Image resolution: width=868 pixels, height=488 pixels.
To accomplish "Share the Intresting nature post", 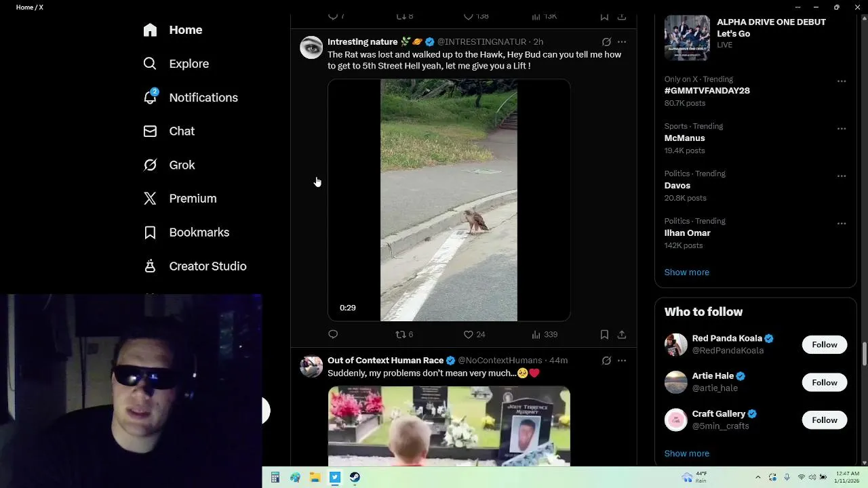I will click(x=622, y=334).
